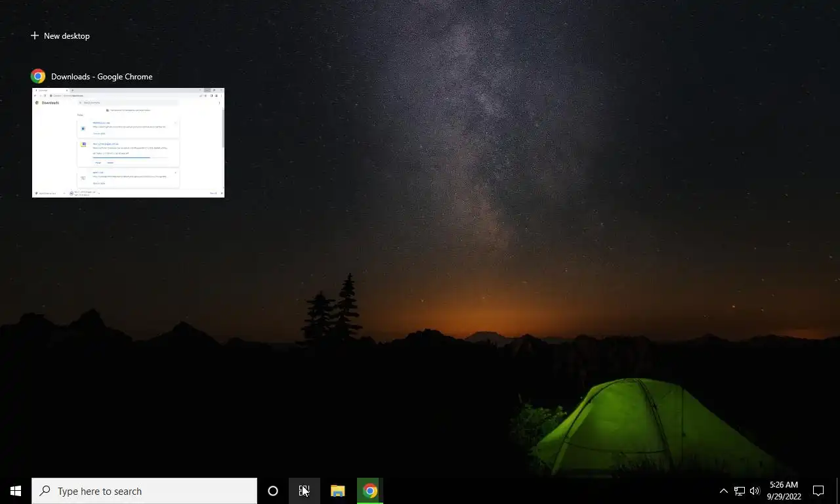
Task: Click the Show desktop strip at the end of the taskbar
Action: pos(838,491)
